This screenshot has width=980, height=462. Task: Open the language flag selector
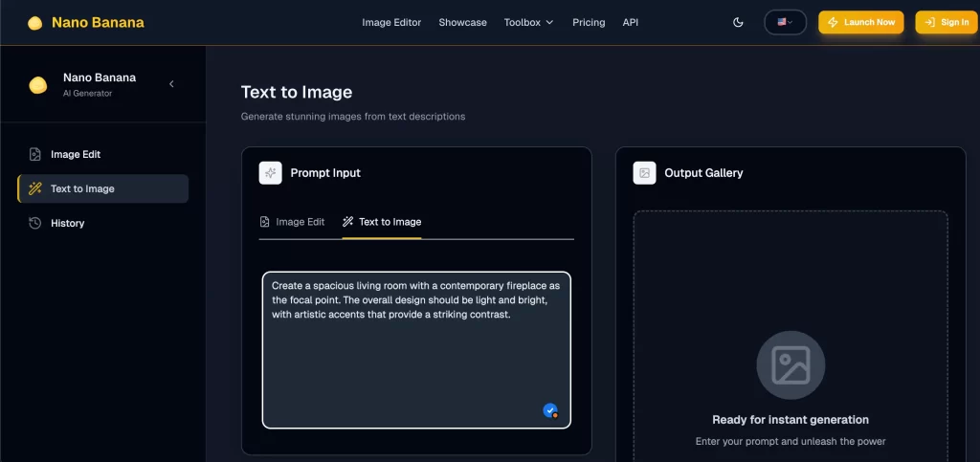click(x=785, y=22)
